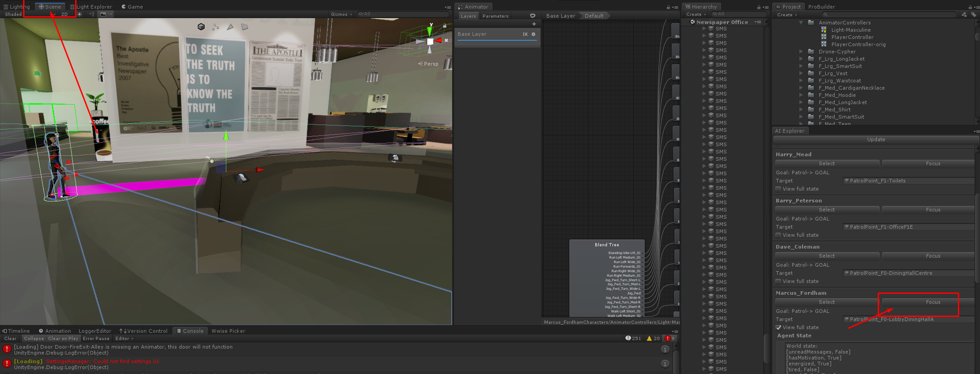Expand F_Lrg_LongJacket folder
This screenshot has width=980, height=374.
click(801, 59)
